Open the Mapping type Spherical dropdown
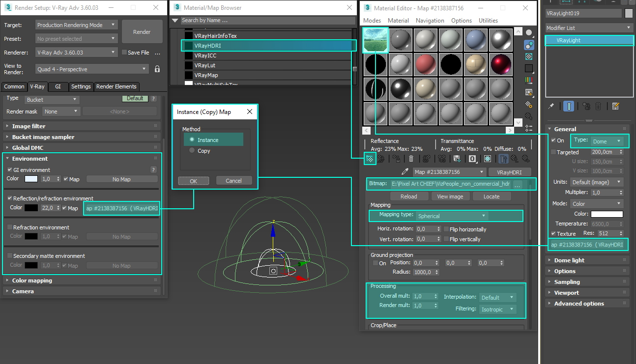Screen dimensions: 636x364 (x=452, y=216)
